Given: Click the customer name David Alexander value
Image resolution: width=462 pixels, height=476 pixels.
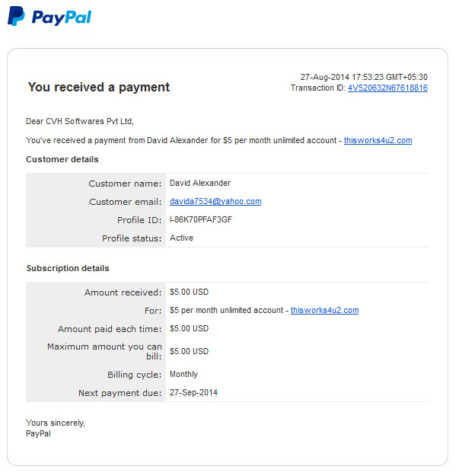Looking at the screenshot, I should coord(200,183).
